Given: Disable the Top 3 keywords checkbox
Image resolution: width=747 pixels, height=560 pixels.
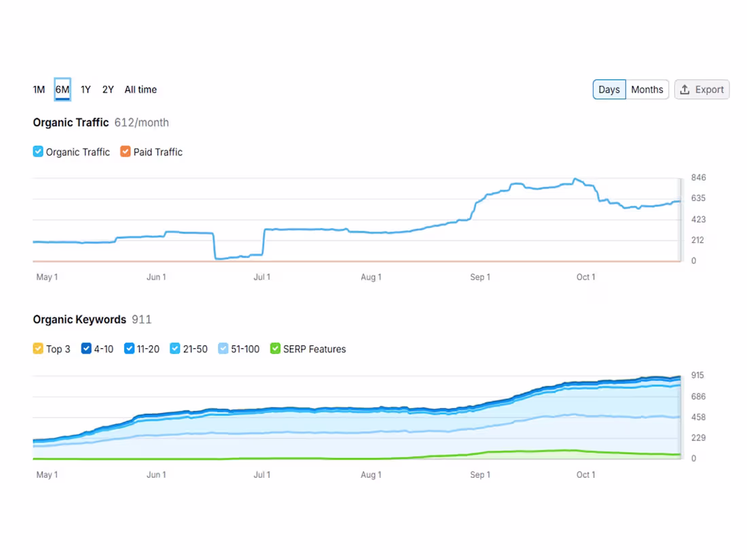Looking at the screenshot, I should coord(38,349).
